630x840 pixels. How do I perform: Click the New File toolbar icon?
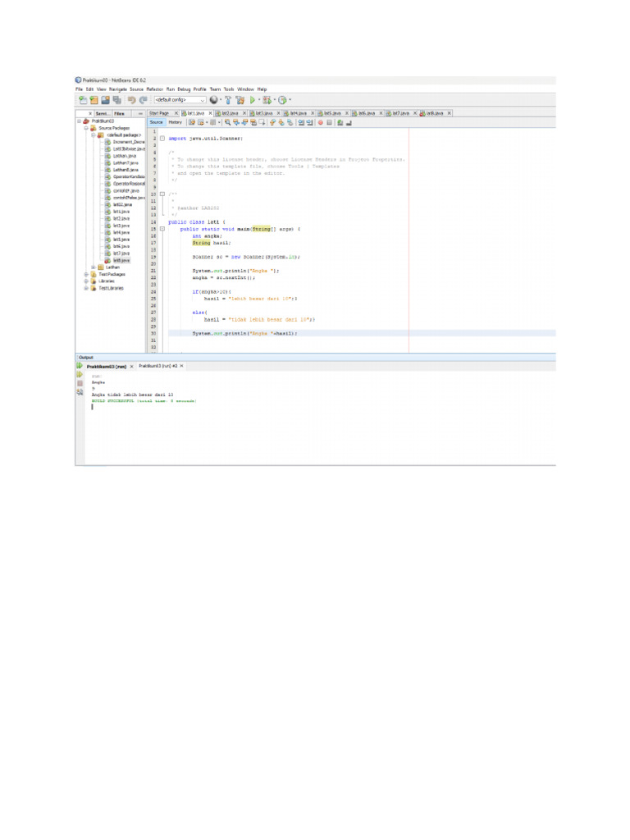point(83,99)
